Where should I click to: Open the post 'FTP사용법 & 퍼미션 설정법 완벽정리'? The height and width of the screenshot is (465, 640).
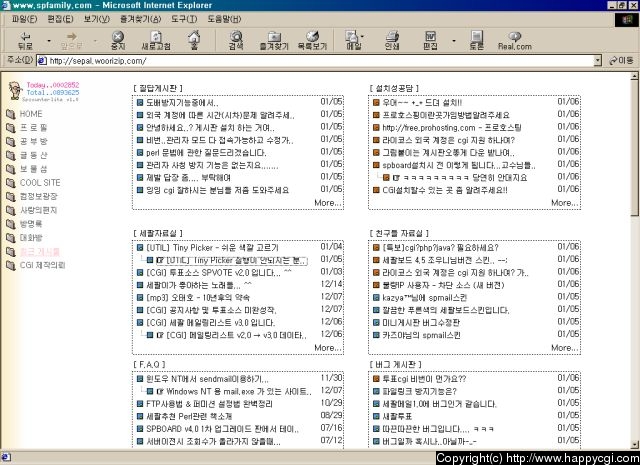pyautogui.click(x=209, y=404)
